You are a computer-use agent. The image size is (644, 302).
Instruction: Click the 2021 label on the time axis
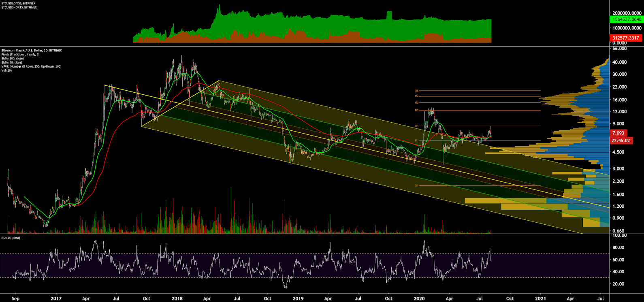[540, 298]
